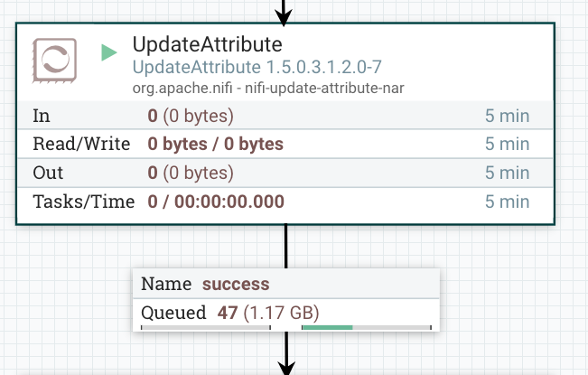The image size is (588, 375).
Task: Click the Read/Write value 0 bytes / 0 bytes
Action: tap(215, 144)
